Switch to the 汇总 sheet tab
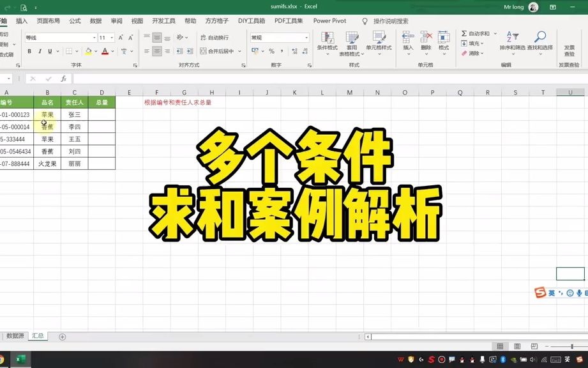This screenshot has height=368, width=588. 38,334
